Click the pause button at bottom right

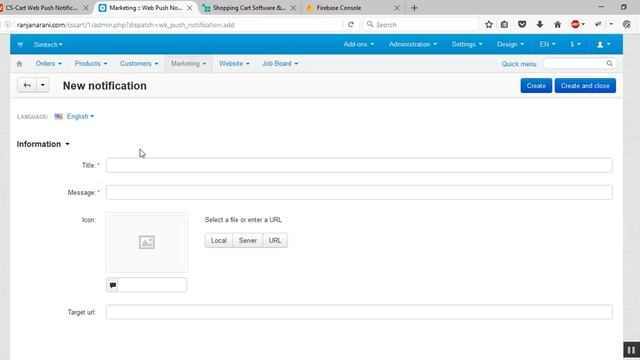click(x=631, y=350)
